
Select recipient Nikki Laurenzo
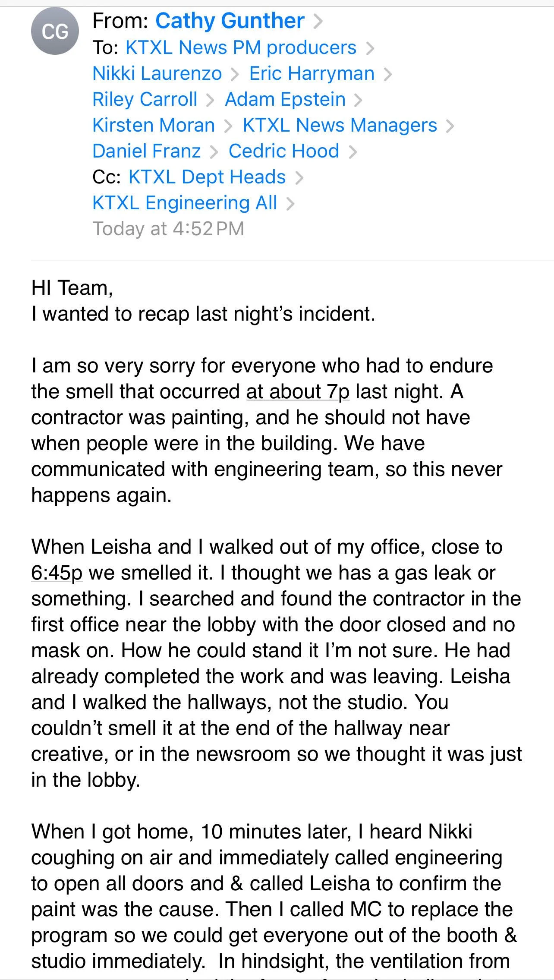point(157,73)
